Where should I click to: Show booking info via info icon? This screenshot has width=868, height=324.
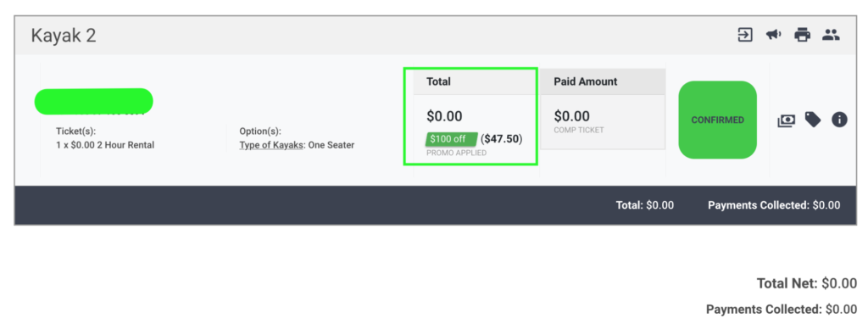click(839, 119)
